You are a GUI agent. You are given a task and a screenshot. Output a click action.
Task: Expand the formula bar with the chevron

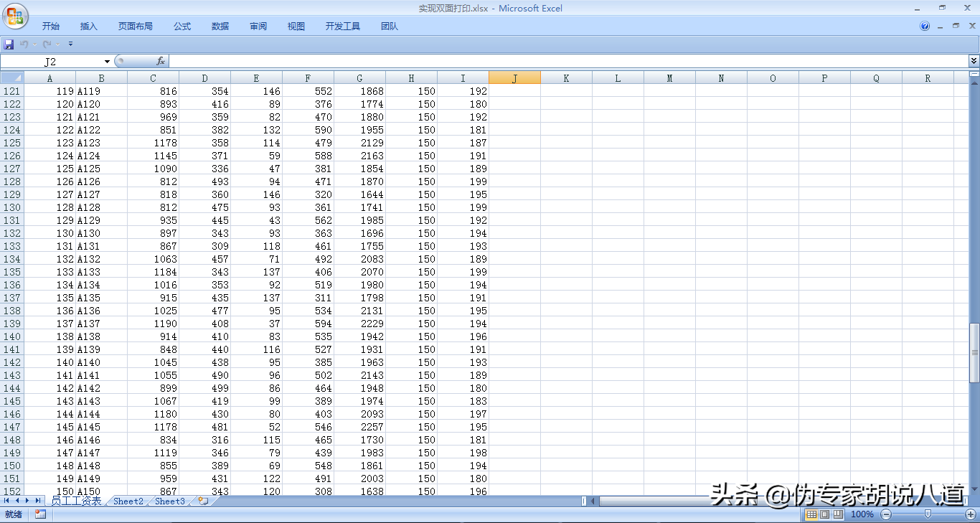974,62
